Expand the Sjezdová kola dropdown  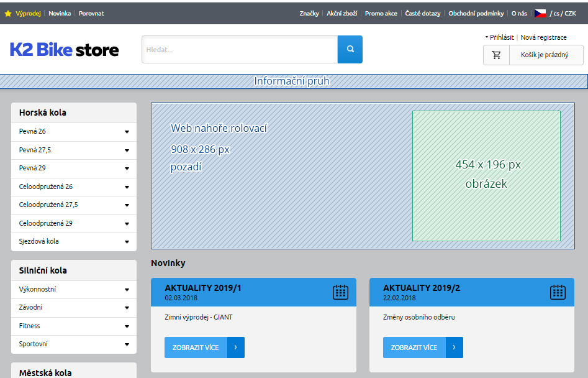126,242
